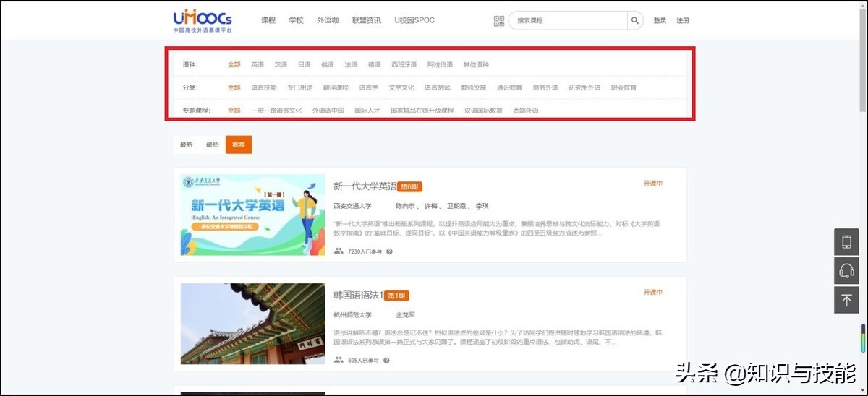
Task: Open 课程 in top navigation
Action: (268, 20)
